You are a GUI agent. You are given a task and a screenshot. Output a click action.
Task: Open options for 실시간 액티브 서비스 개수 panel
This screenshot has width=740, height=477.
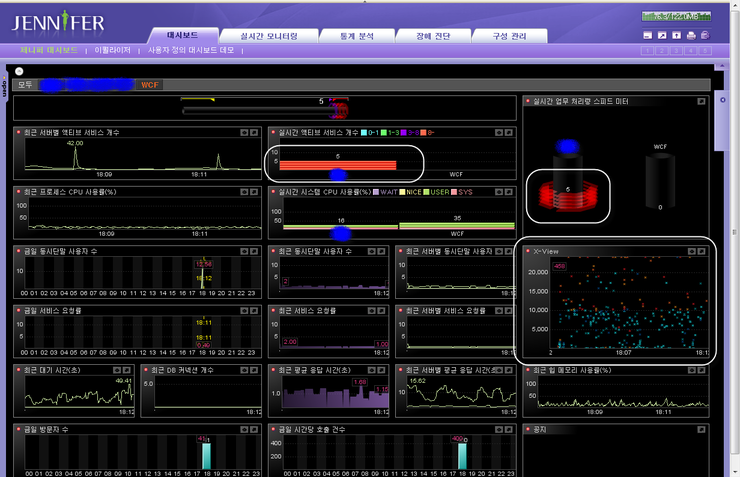coord(499,133)
